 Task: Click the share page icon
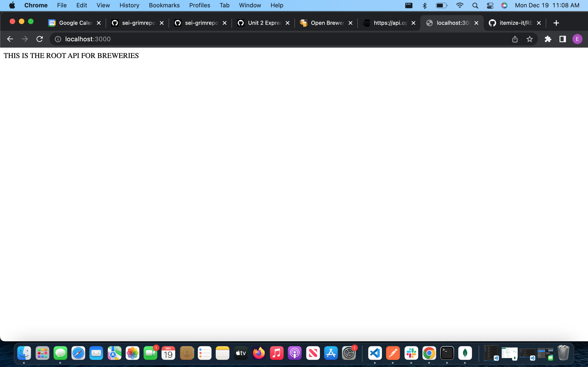(515, 39)
